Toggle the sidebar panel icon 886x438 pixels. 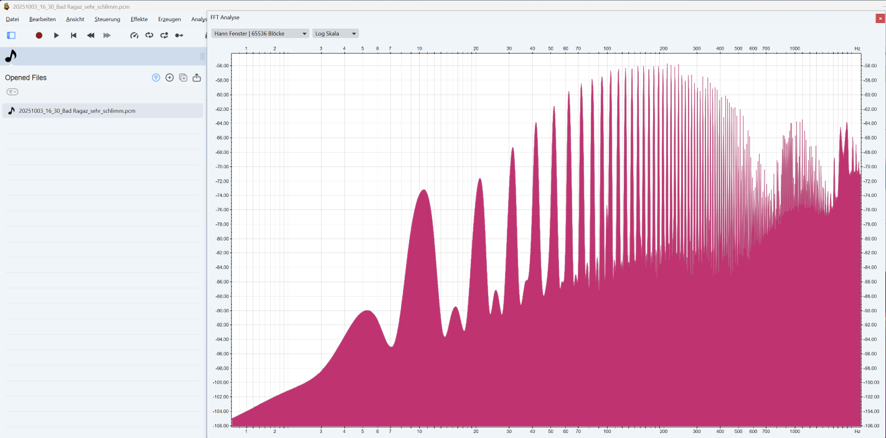point(11,35)
